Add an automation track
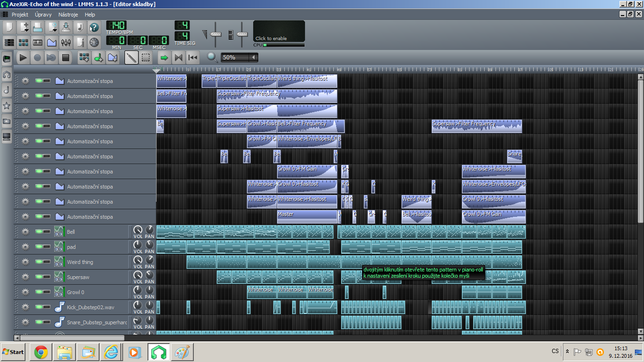644x362 pixels. [x=113, y=58]
